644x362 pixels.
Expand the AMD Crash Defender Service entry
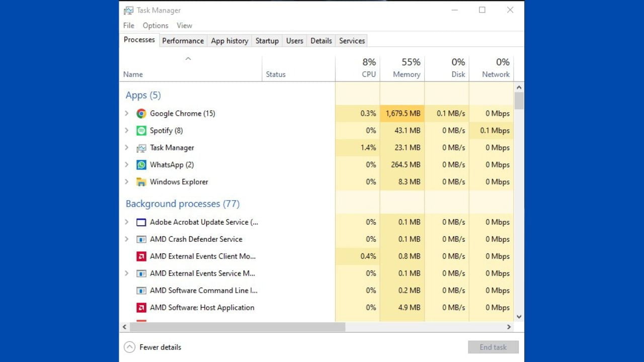[x=127, y=239]
